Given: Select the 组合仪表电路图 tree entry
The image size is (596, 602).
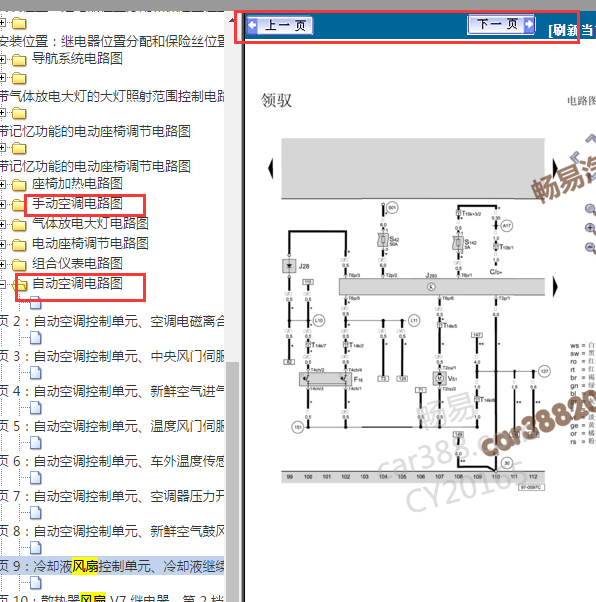Looking at the screenshot, I should coord(77,263).
